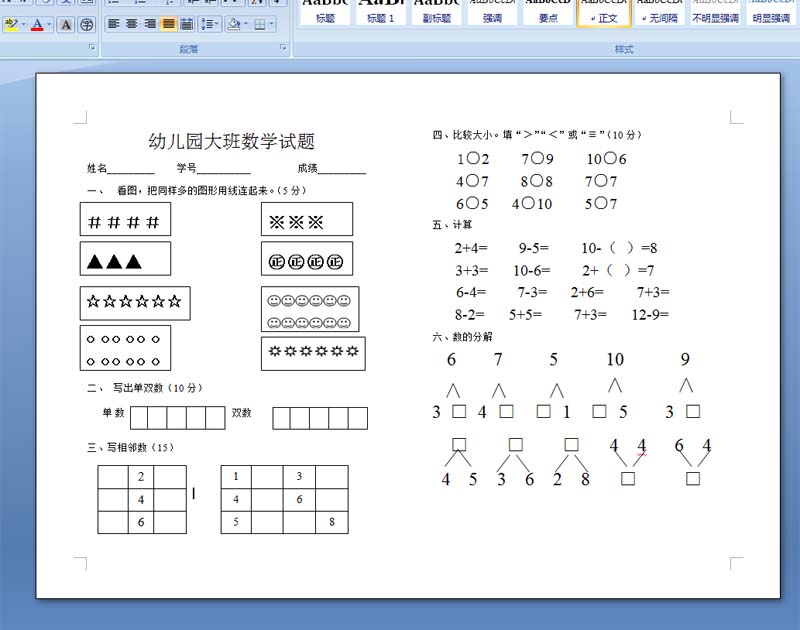This screenshot has width=800, height=630.
Task: Apply borders to the paragraph
Action: [x=260, y=24]
